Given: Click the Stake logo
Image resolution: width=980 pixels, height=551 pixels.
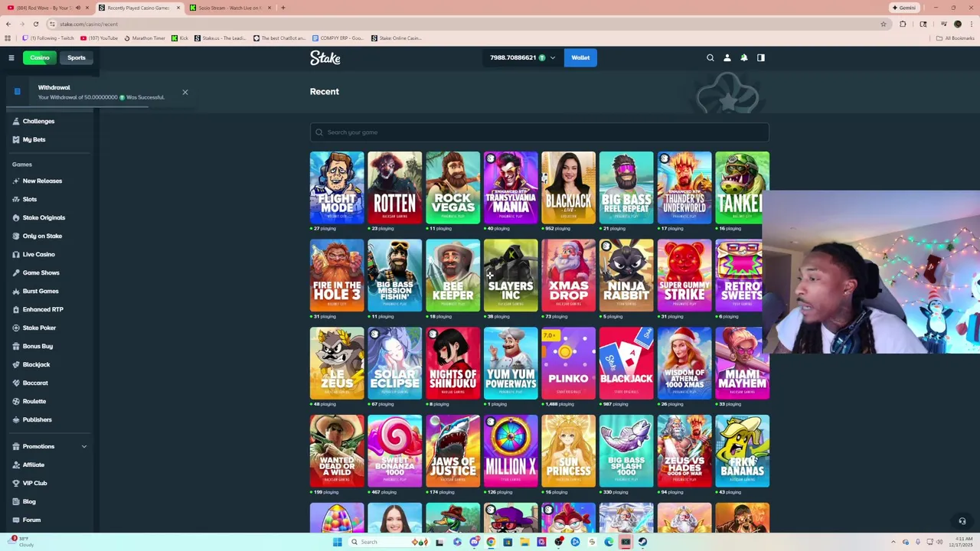Looking at the screenshot, I should (325, 57).
